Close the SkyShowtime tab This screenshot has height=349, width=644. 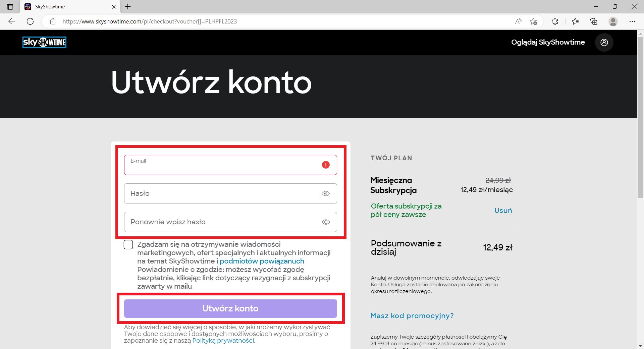(x=114, y=7)
